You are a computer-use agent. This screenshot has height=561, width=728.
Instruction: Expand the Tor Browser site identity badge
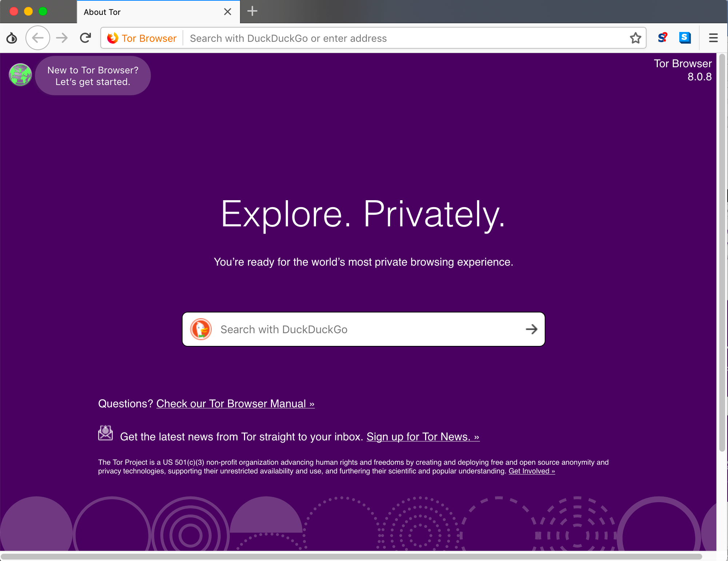coord(142,38)
